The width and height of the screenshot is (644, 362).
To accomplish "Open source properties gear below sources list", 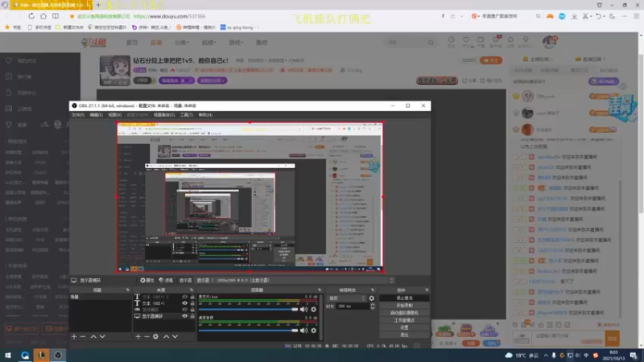I will (x=155, y=336).
